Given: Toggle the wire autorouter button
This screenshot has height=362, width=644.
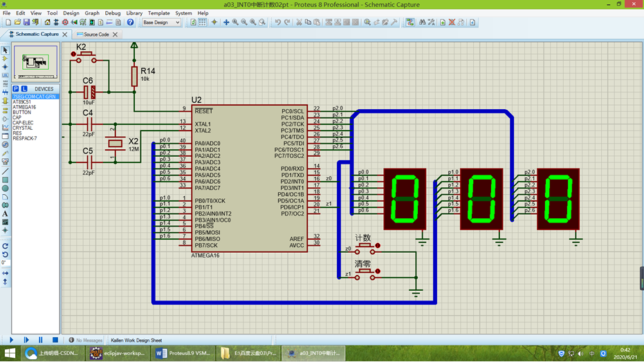Looking at the screenshot, I should coord(410,22).
